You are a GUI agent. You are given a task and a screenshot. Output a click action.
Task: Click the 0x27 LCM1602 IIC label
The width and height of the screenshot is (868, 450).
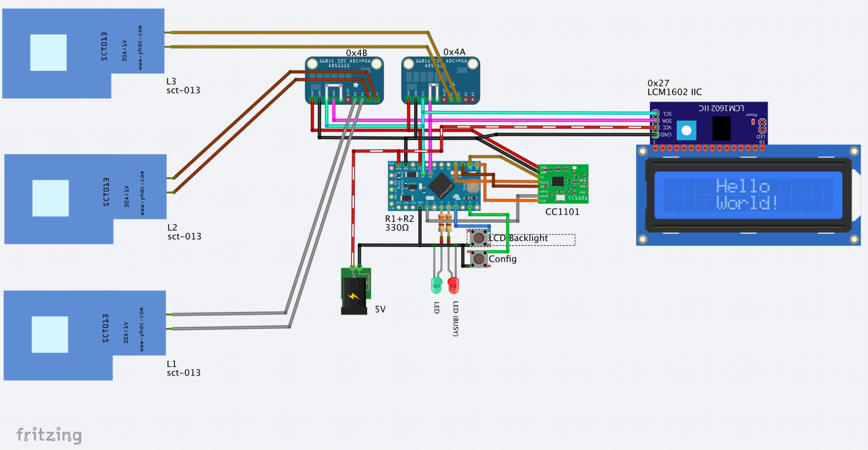click(674, 87)
